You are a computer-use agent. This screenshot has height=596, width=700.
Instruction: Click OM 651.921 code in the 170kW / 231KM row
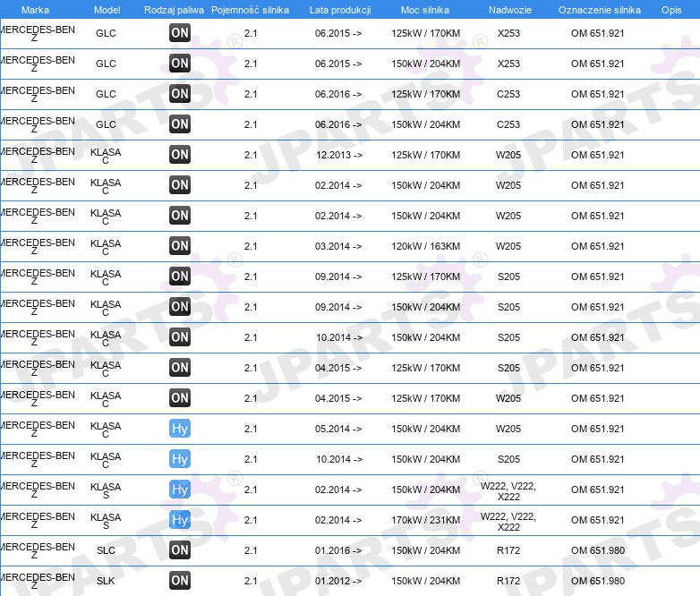pyautogui.click(x=598, y=520)
